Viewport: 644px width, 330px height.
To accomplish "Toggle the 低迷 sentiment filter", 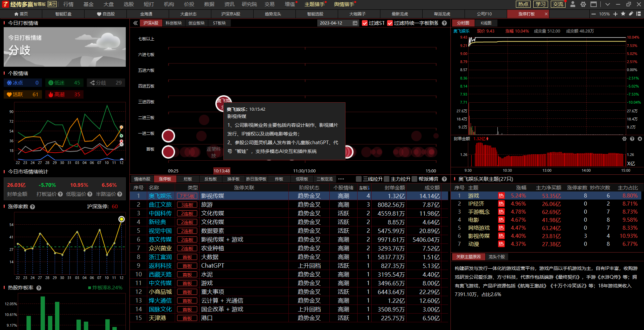I will 64,82.
